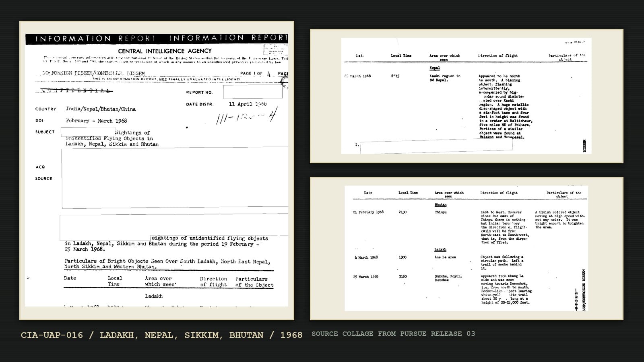This screenshot has width=644, height=362.
Task: Click local time '2130'
Action: [402, 212]
